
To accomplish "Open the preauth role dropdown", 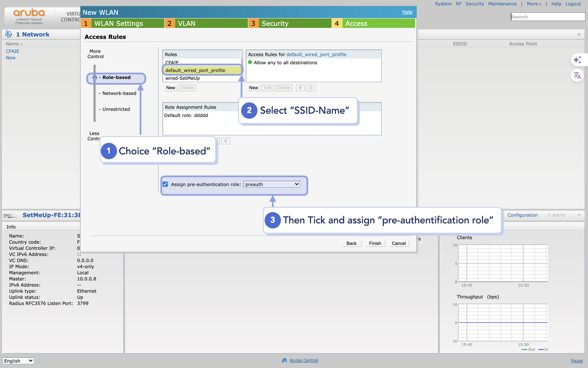I will tap(272, 184).
